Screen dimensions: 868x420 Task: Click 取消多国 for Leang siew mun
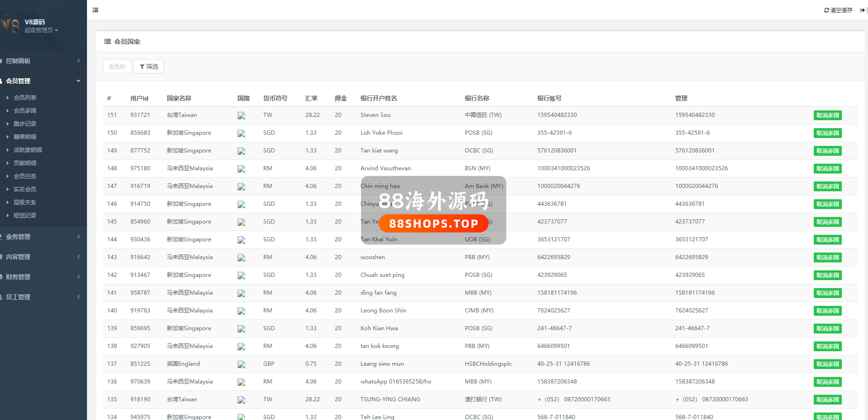827,364
